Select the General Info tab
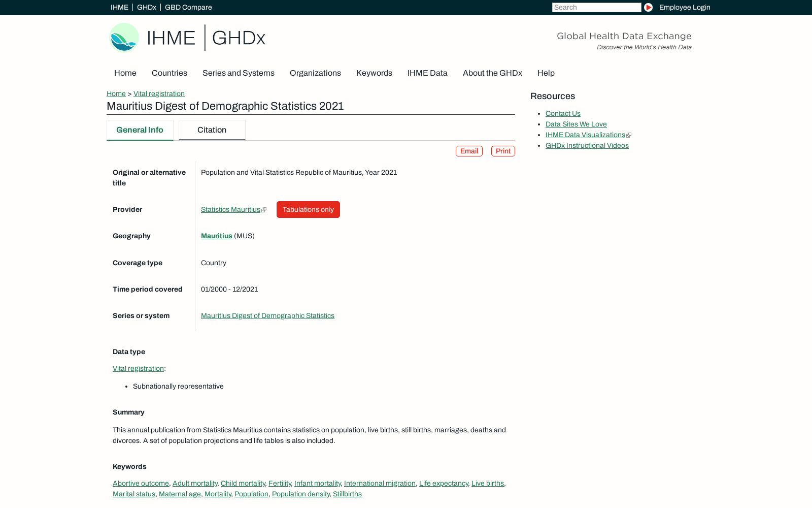This screenshot has height=508, width=812. tap(140, 130)
